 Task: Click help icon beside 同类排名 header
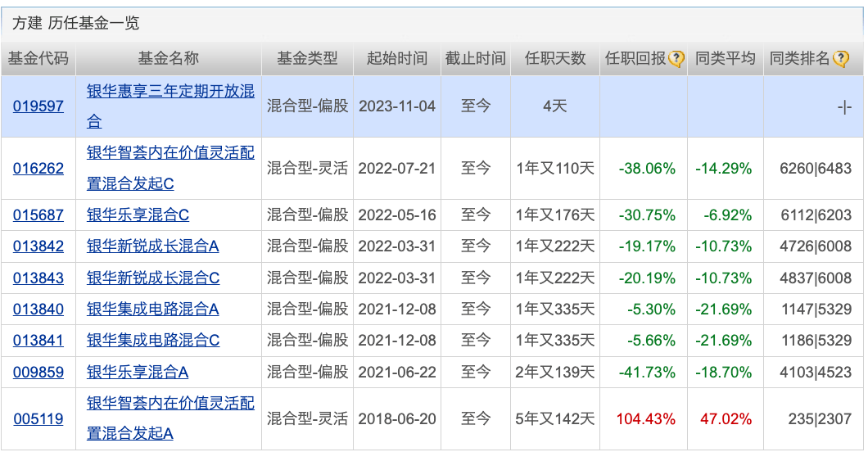click(840, 59)
